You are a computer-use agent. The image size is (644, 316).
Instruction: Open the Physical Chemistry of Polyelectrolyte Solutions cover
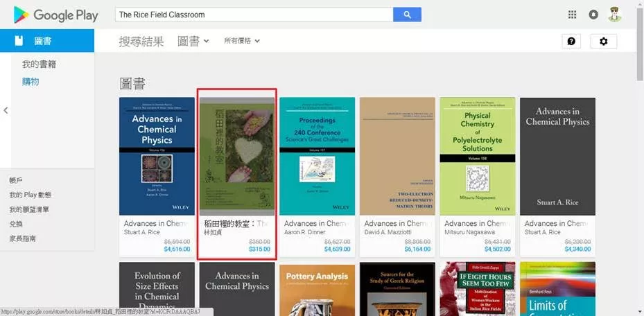pyautogui.click(x=477, y=157)
